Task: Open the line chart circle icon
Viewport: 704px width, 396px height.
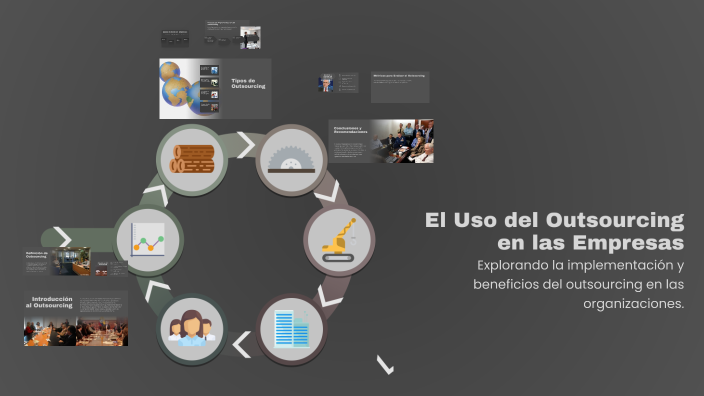Action: pos(148,240)
